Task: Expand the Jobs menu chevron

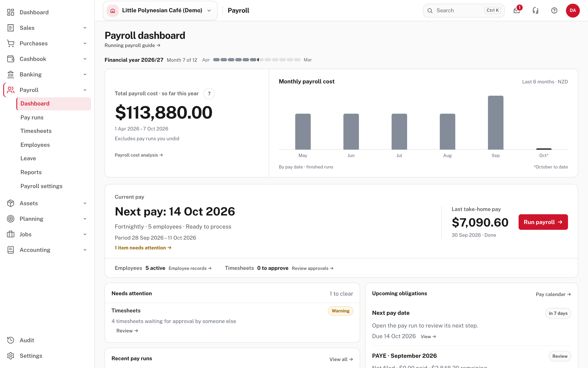Action: pyautogui.click(x=85, y=234)
